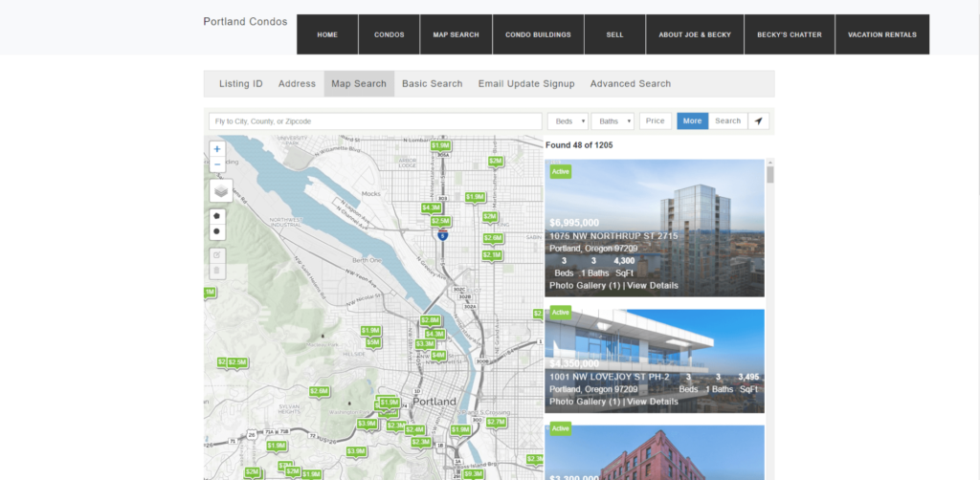Viewport: 980px width, 480px height.
Task: Open the CONDOS menu item
Action: point(390,34)
